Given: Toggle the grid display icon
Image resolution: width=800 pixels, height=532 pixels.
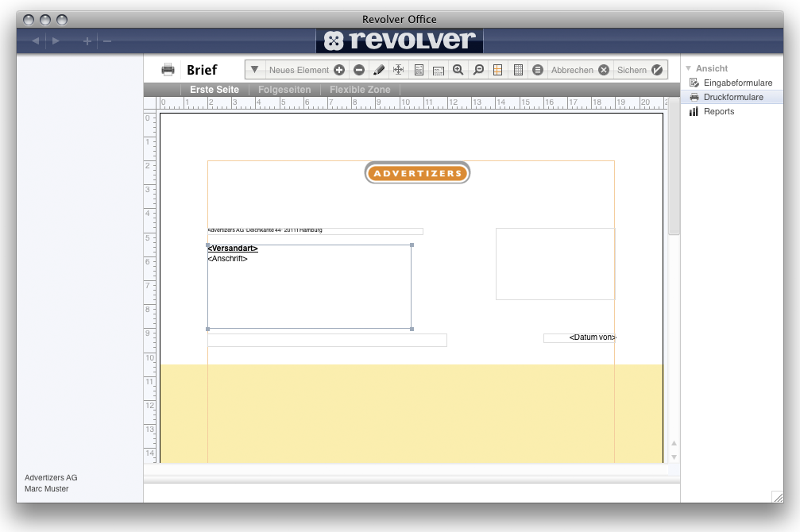Looking at the screenshot, I should (518, 70).
